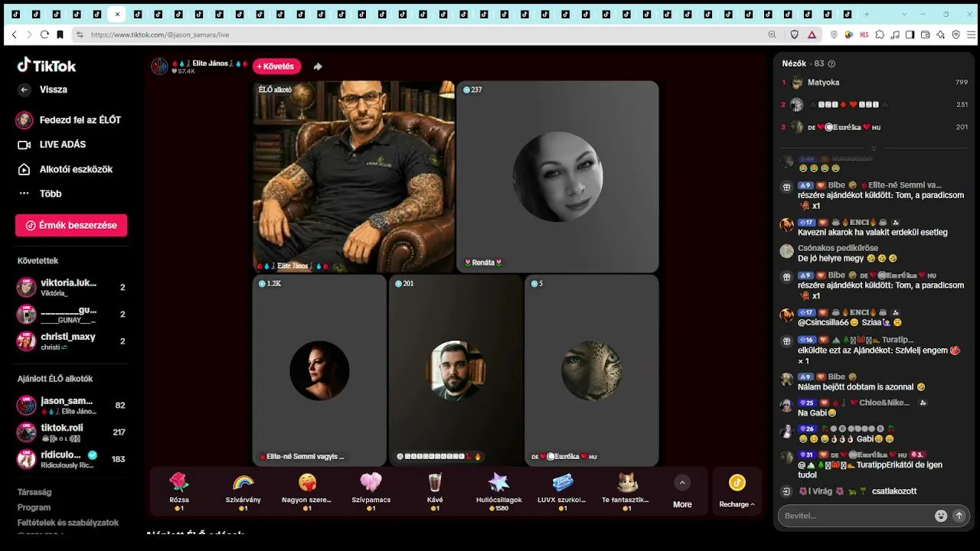The height and width of the screenshot is (551, 980).
Task: Open Elite János streamer avatar
Action: click(x=159, y=67)
